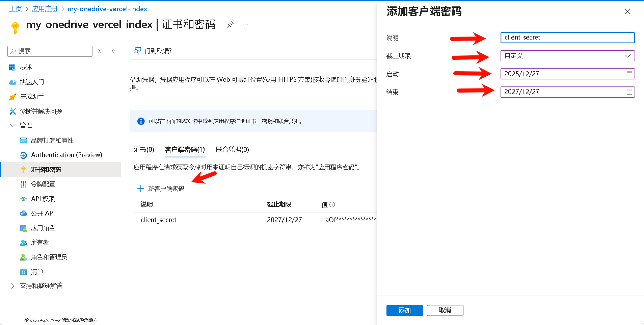644x325 pixels.
Task: Clear the sidebar search with X icon
Action: [100, 51]
